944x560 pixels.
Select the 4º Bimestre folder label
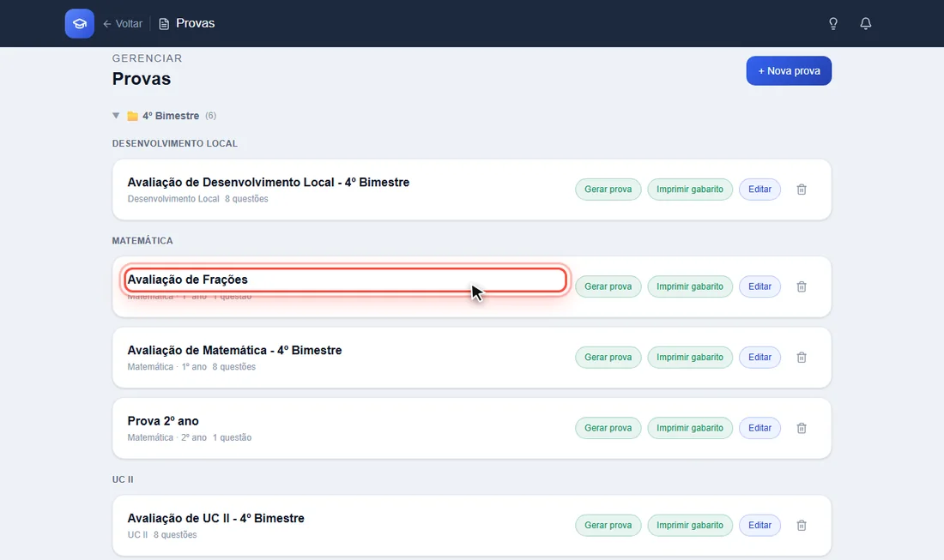point(171,116)
